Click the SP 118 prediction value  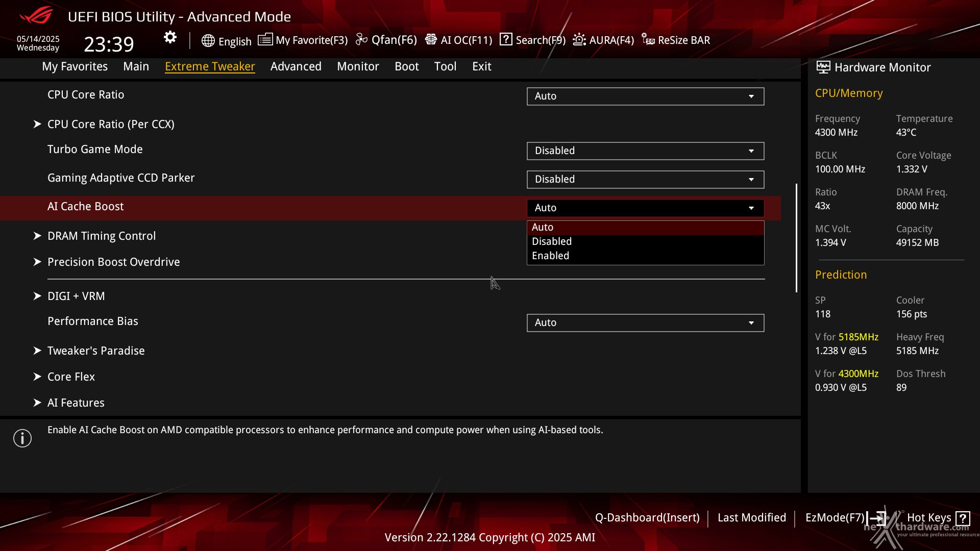[x=823, y=314]
